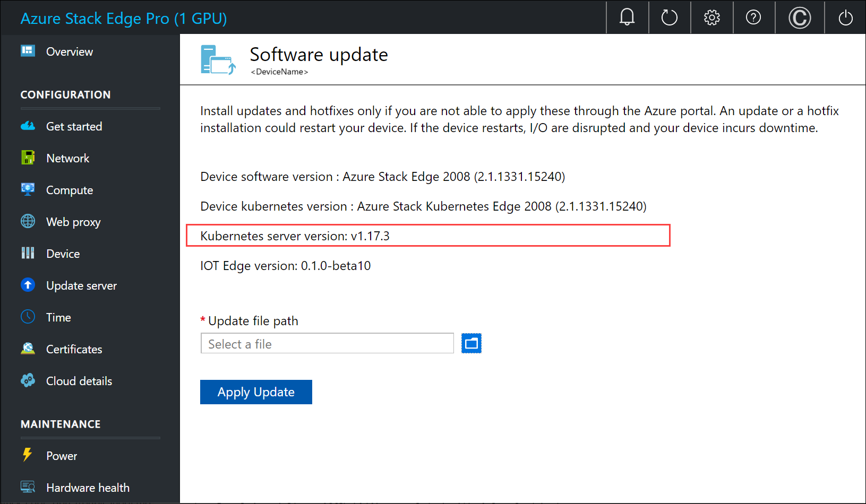Navigate to Hardware health
This screenshot has height=504, width=866.
88,487
